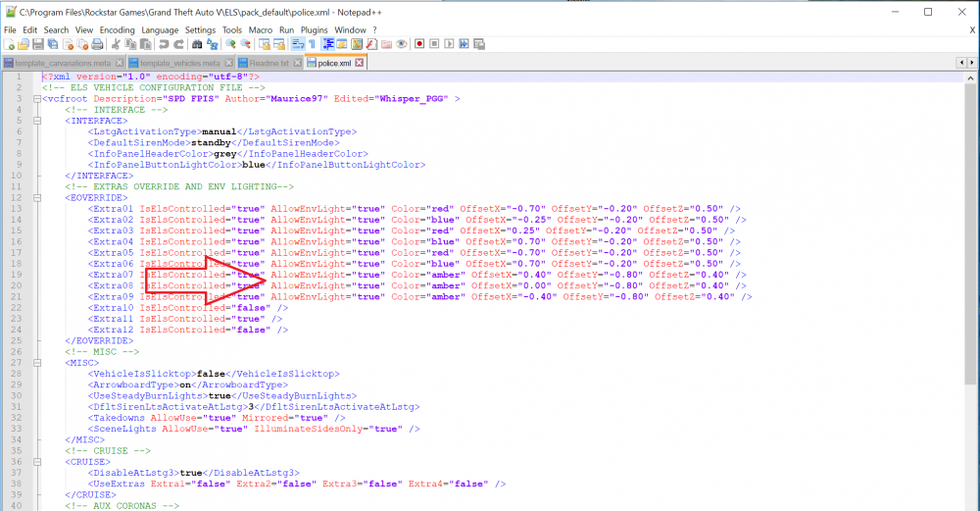
Task: Undo the last edit
Action: [x=164, y=44]
